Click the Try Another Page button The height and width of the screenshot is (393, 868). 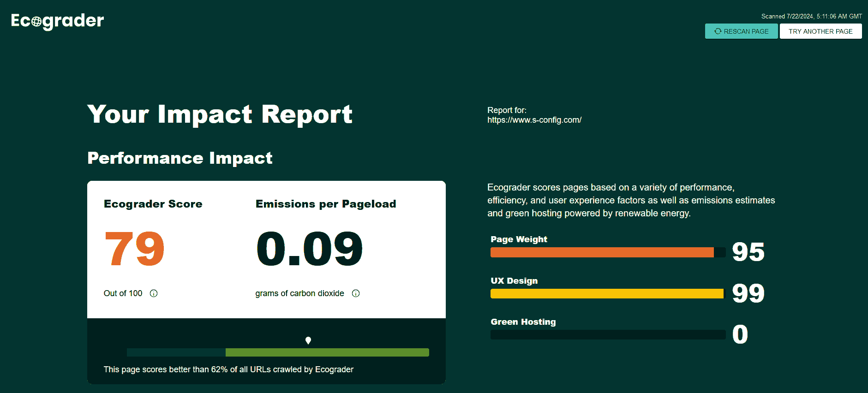(x=820, y=31)
